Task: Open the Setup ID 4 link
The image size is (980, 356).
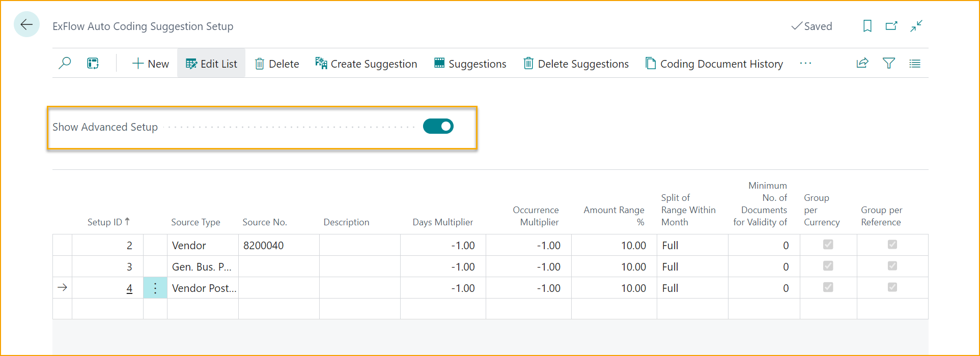Action: (x=129, y=288)
